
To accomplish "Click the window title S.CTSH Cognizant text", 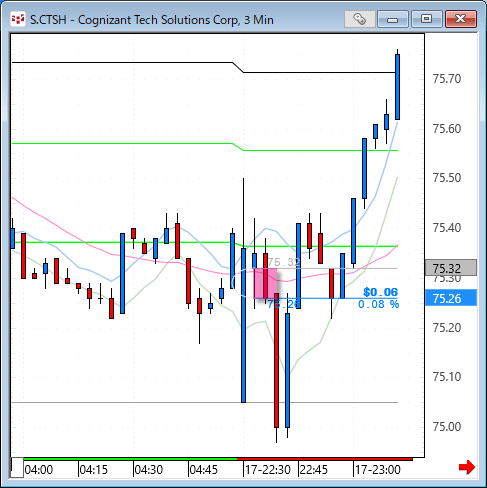I will [x=152, y=20].
